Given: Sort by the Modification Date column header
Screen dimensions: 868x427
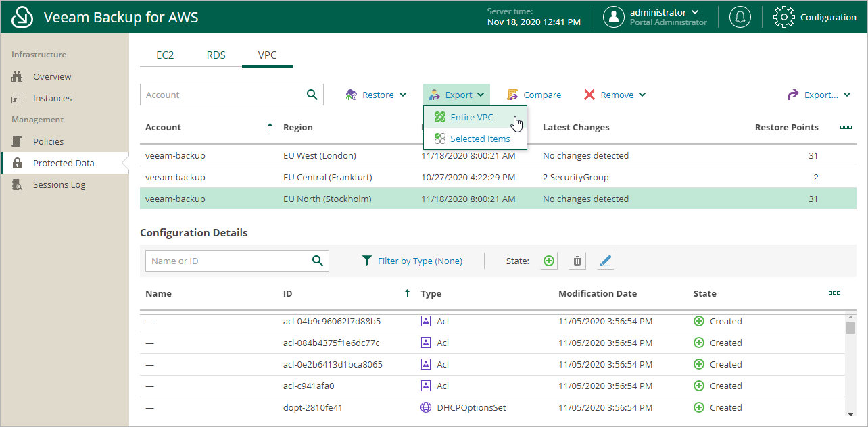Looking at the screenshot, I should tap(598, 293).
